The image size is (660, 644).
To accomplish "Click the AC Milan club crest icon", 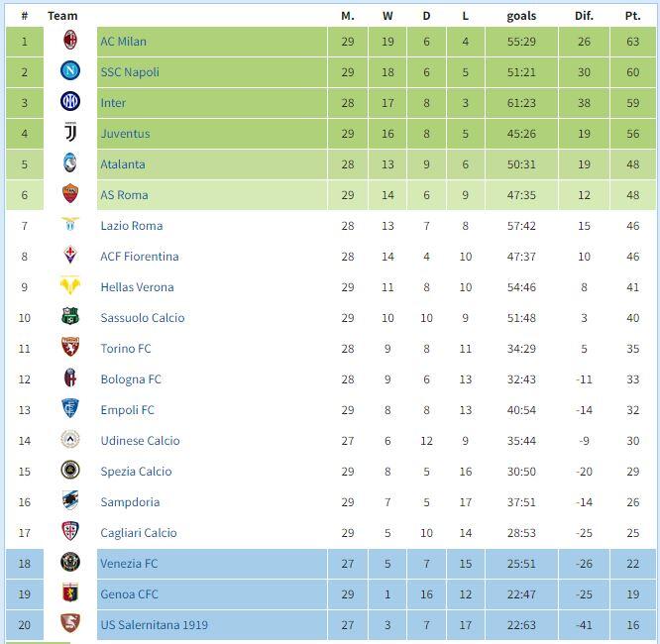I will point(70,42).
